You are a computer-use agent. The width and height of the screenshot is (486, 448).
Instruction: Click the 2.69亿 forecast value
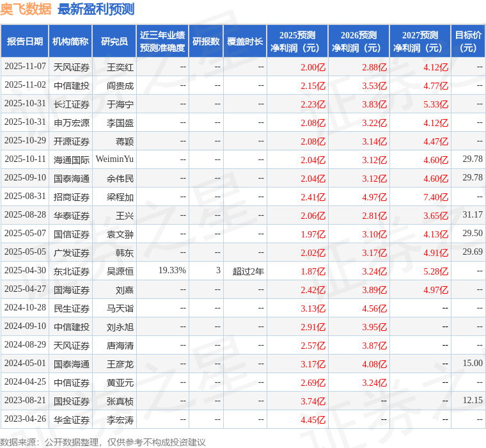(313, 383)
